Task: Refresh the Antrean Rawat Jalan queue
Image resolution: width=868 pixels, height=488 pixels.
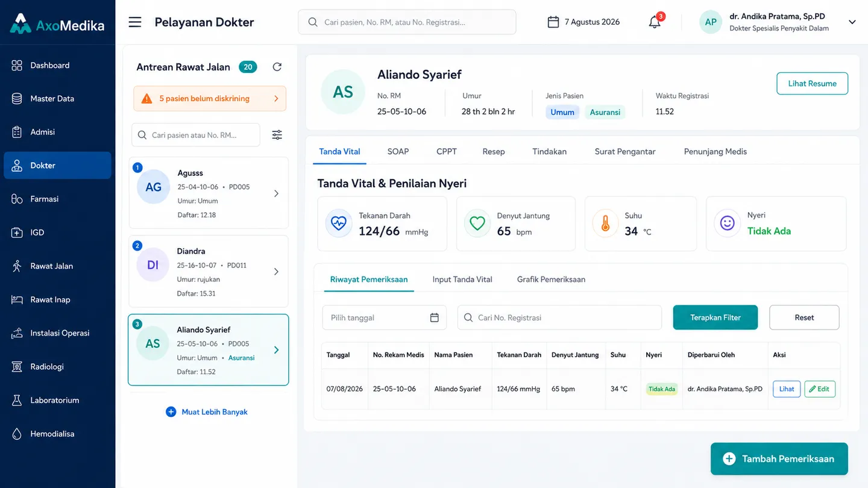Action: point(277,67)
